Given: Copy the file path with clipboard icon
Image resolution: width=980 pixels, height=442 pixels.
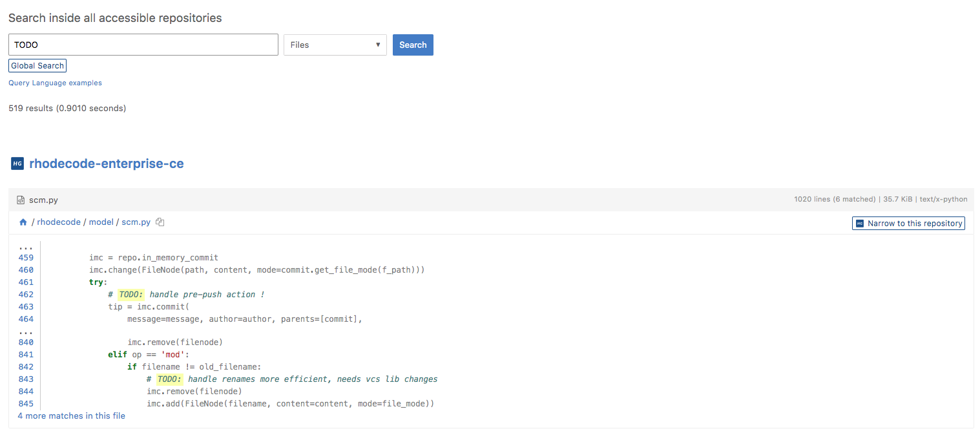Looking at the screenshot, I should point(160,222).
